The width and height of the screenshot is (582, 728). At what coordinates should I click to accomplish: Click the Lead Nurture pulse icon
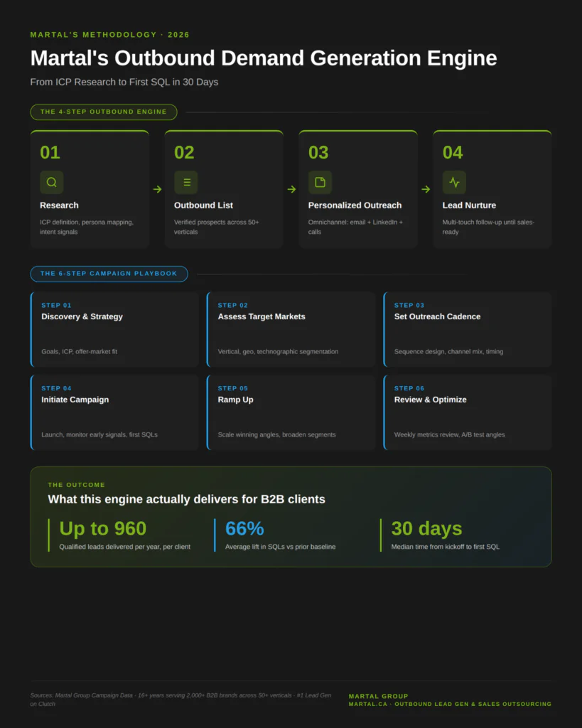point(454,182)
